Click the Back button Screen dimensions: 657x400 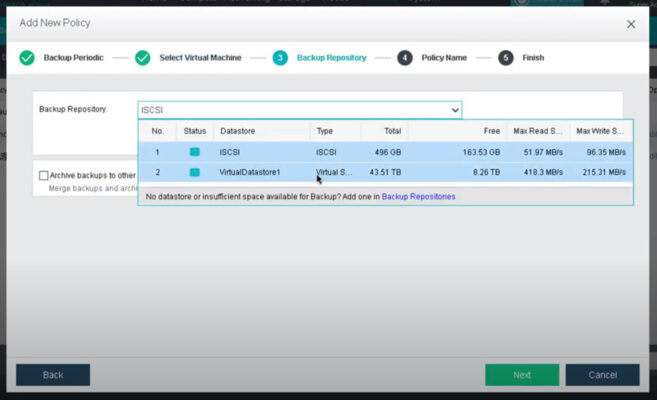[x=53, y=375]
